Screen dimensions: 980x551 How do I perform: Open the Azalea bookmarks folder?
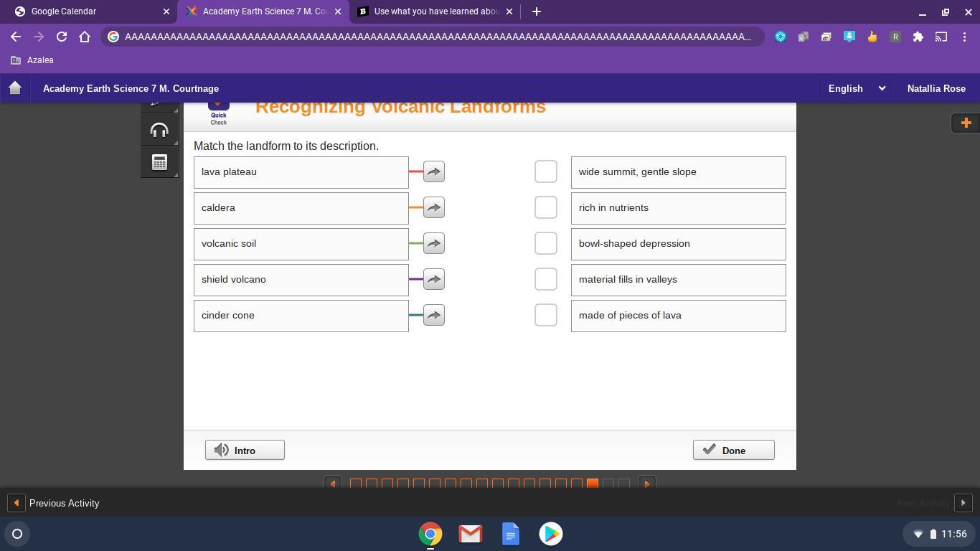tap(33, 60)
